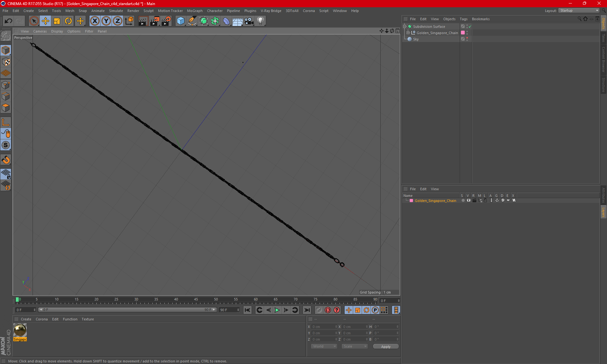607x364 pixels.
Task: Add a Camera object
Action: (249, 21)
